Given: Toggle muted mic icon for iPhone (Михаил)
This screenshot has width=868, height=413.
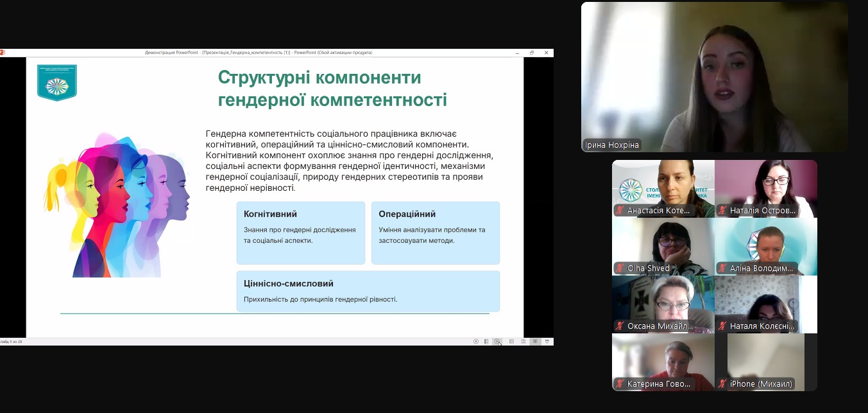Looking at the screenshot, I should click(x=722, y=384).
